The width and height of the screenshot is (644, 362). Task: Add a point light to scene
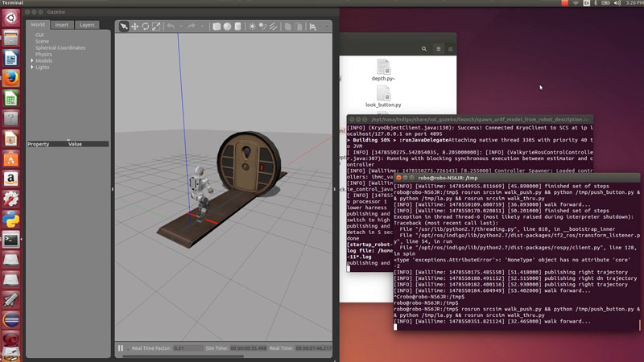253,27
